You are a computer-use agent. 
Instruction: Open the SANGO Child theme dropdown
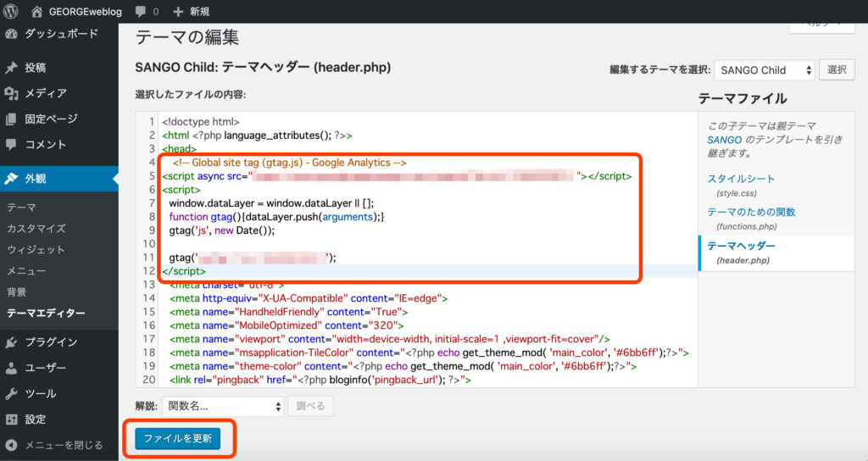tap(764, 70)
